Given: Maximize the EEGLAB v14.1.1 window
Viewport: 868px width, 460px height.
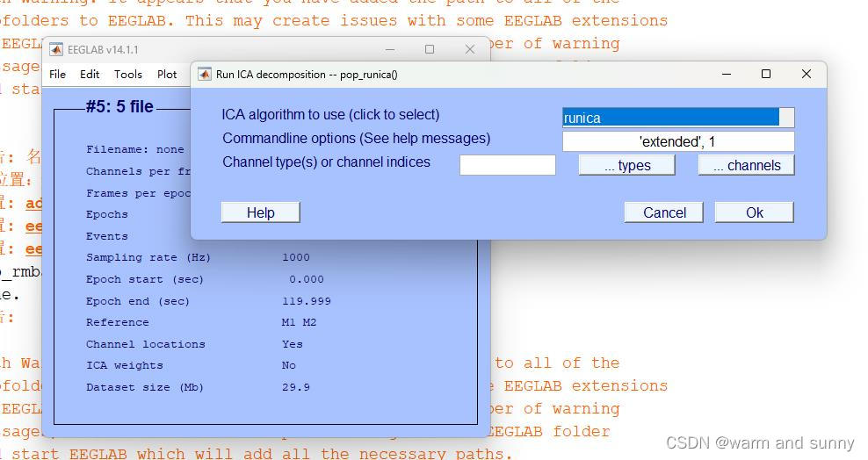Looking at the screenshot, I should (430, 49).
